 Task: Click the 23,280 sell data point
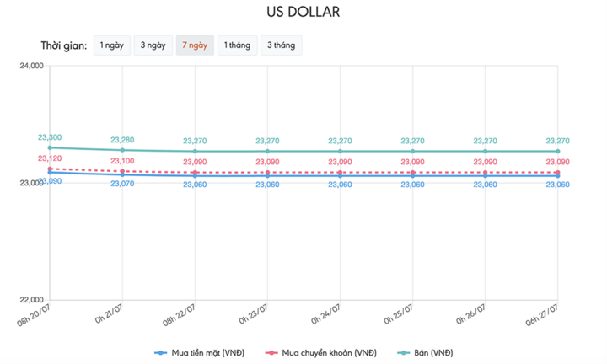point(122,150)
